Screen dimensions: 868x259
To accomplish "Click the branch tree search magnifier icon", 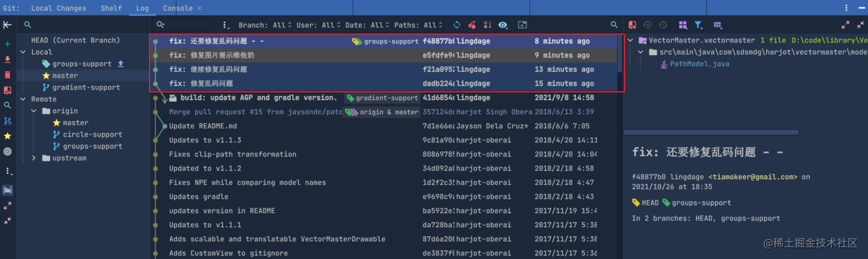I will 27,25.
